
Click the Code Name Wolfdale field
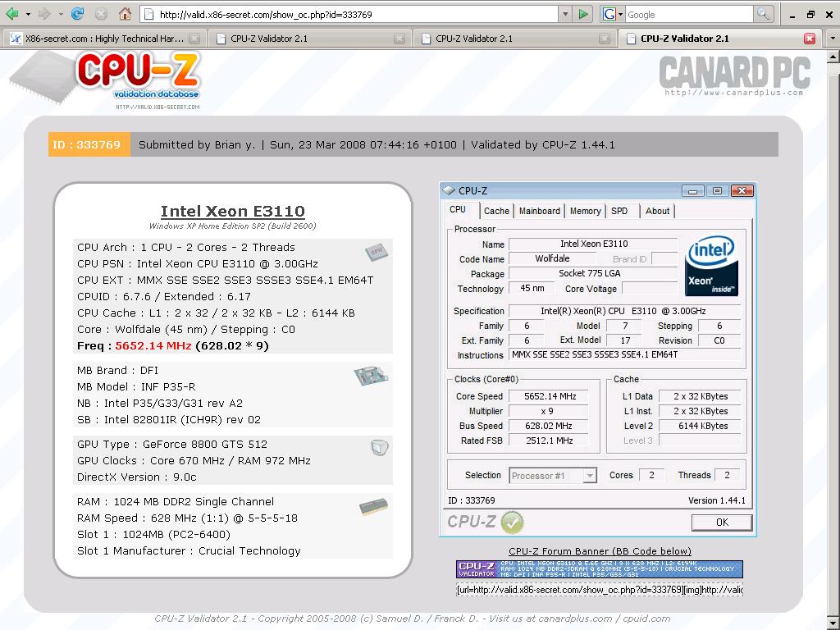[552, 258]
